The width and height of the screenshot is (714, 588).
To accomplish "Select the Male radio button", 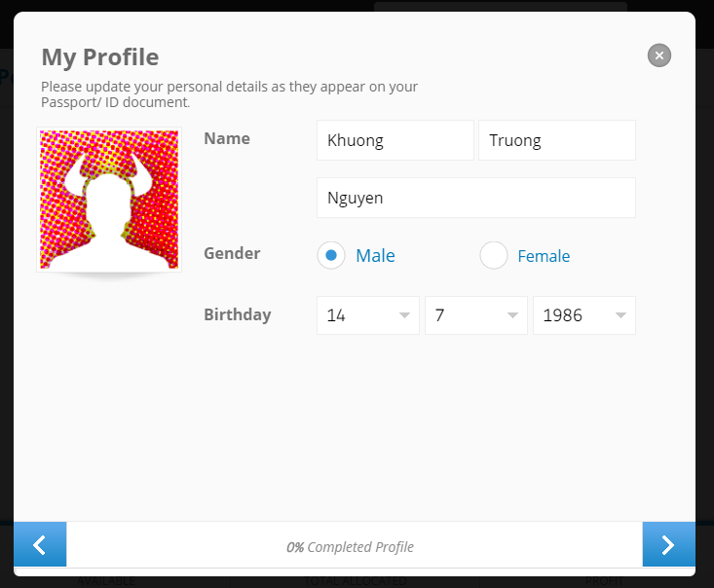I will [331, 255].
